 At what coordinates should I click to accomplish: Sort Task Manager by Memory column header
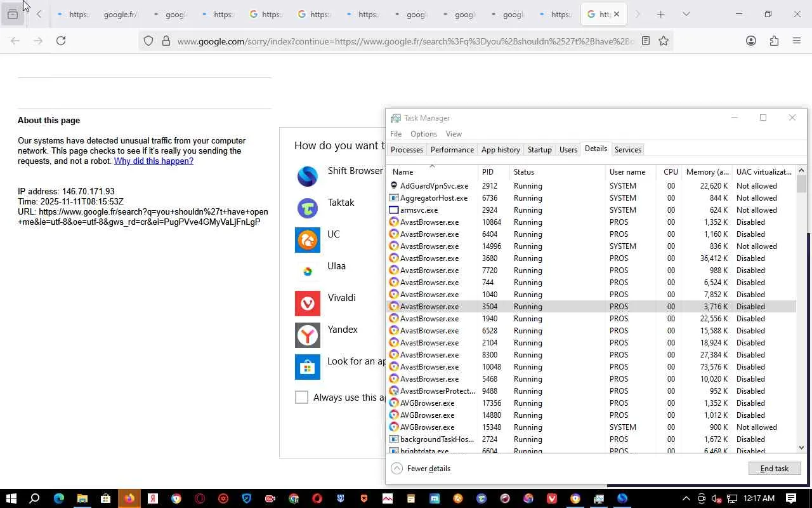coord(707,171)
